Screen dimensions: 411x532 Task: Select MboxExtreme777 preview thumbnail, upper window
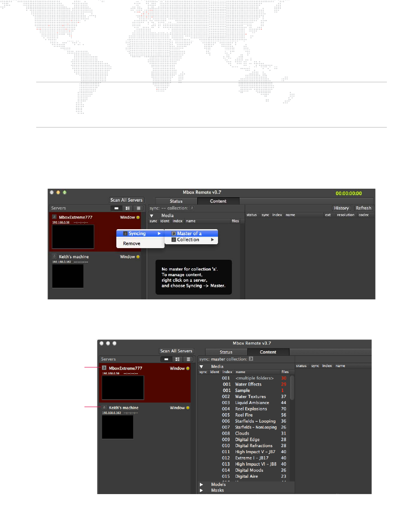73,236
